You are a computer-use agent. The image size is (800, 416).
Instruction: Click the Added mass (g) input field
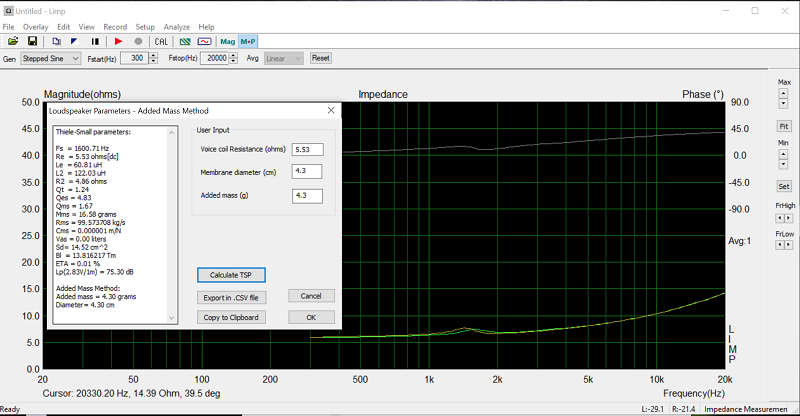pos(307,196)
